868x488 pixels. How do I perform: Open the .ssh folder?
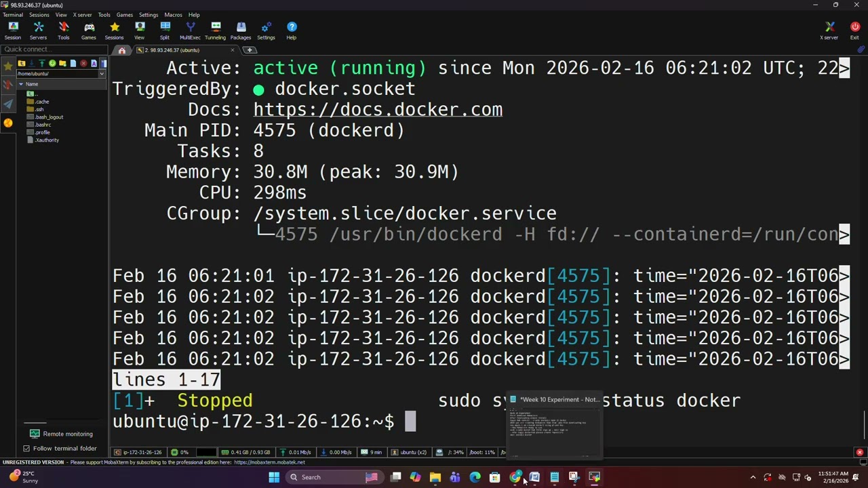pyautogui.click(x=35, y=109)
